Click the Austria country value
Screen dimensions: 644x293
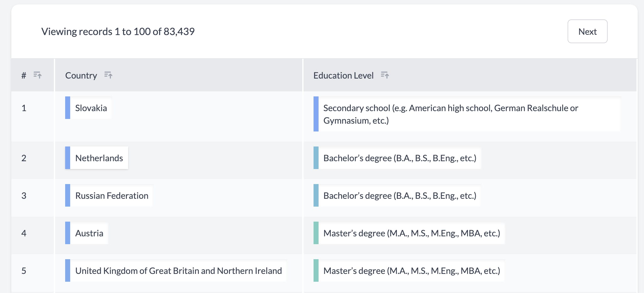(89, 233)
